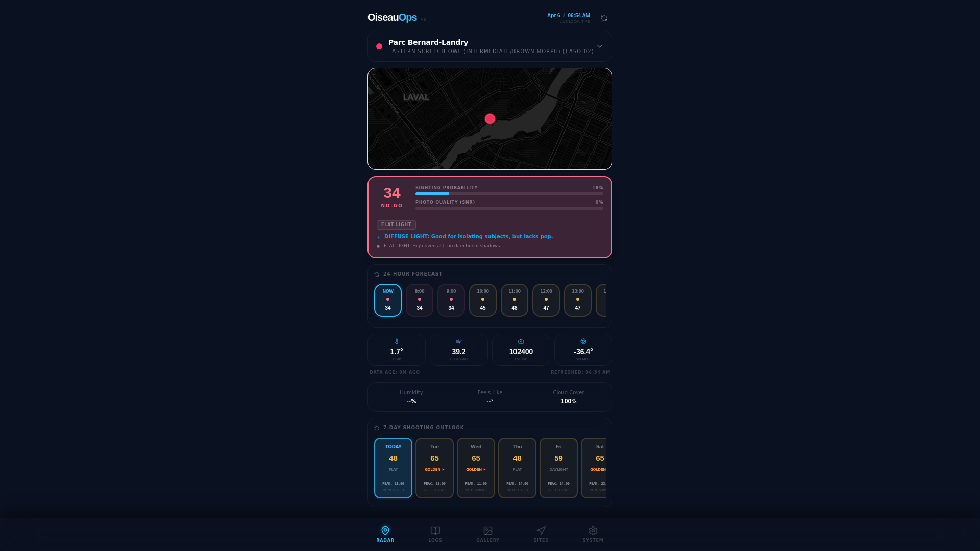Click the DIFFUSE LIGHT advisory text
This screenshot has height=551, width=980.
point(469,237)
